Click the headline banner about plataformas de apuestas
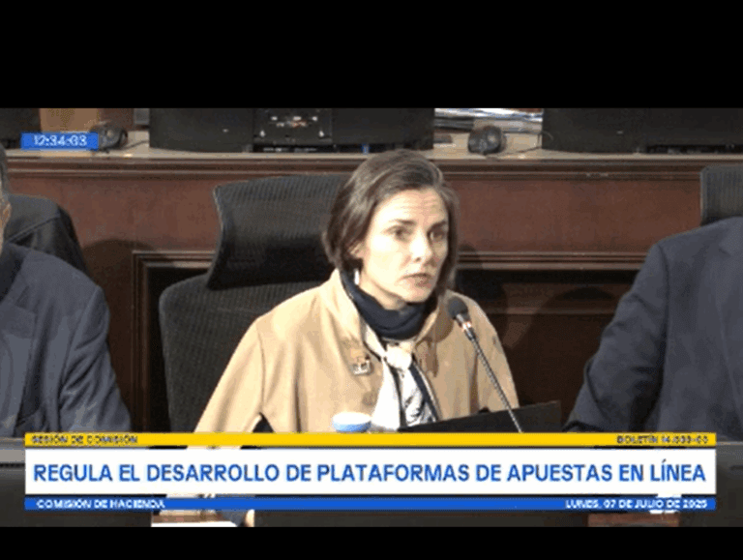This screenshot has height=560, width=743. click(x=371, y=473)
